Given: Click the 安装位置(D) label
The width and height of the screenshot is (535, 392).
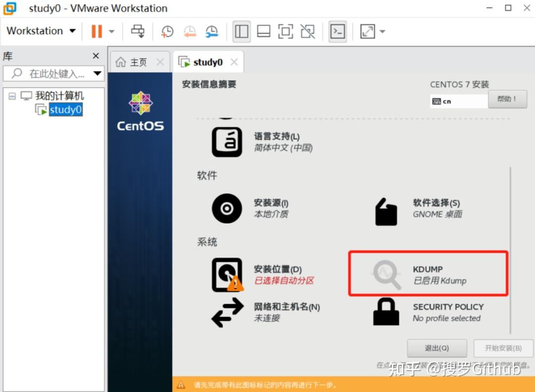Looking at the screenshot, I should 278,270.
